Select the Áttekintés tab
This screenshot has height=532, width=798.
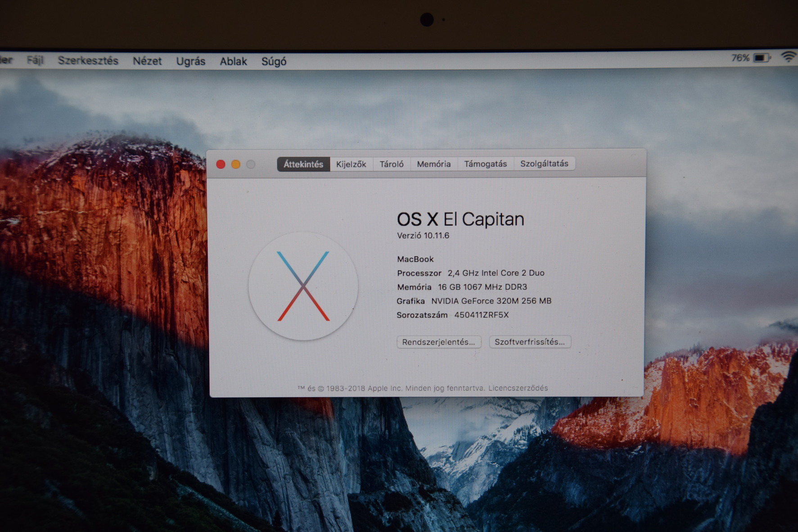coord(303,164)
